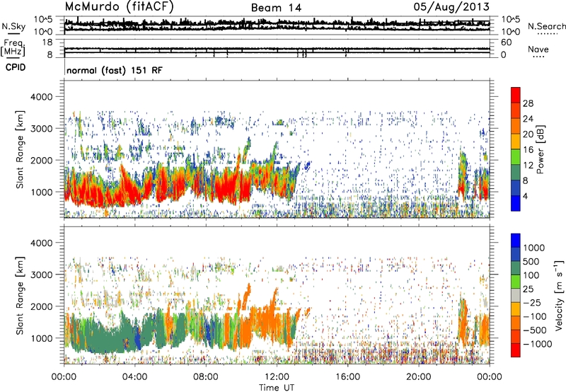
Task: Click the "4000" tick of power panel
Action: click(42, 97)
